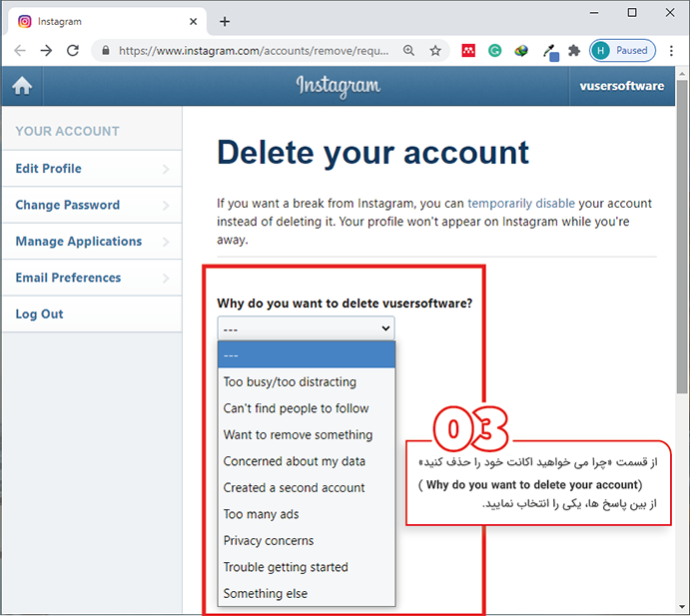This screenshot has width=690, height=616.
Task: Close the Instagram tab
Action: click(x=193, y=21)
